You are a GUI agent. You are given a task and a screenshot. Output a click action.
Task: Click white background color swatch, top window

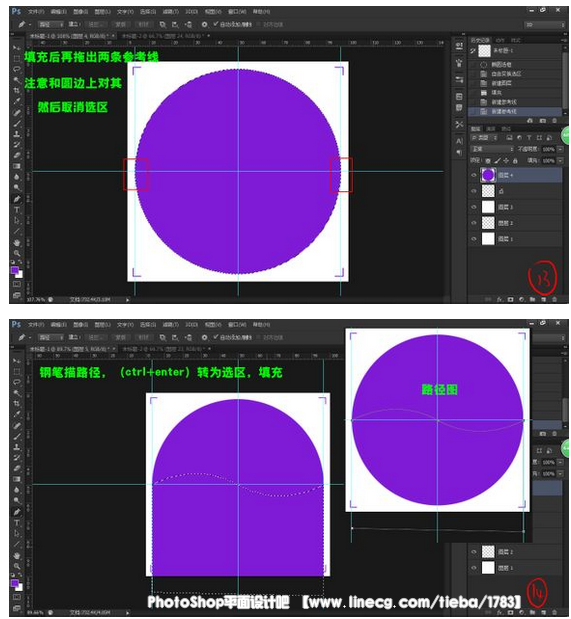tap(20, 275)
